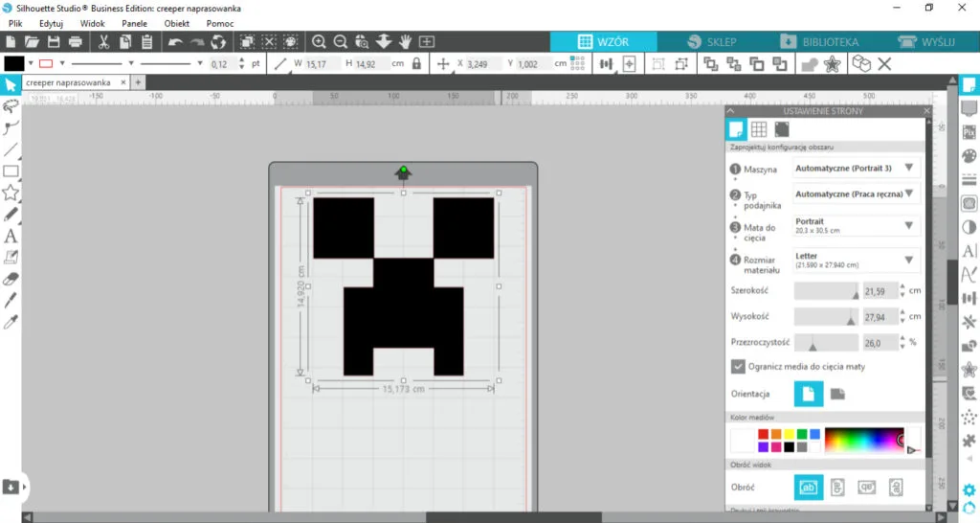Expand the first line style dropdown

coord(130,63)
